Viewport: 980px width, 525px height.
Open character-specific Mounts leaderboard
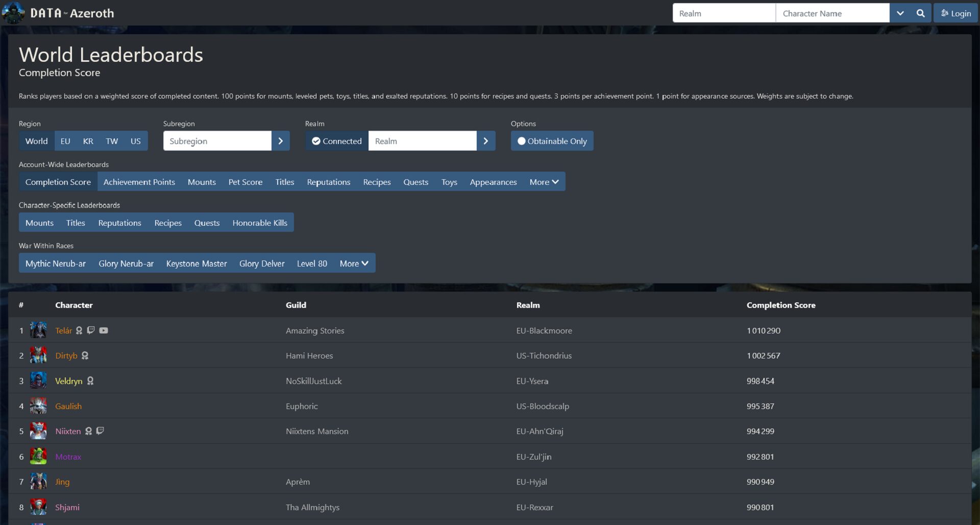tap(39, 223)
